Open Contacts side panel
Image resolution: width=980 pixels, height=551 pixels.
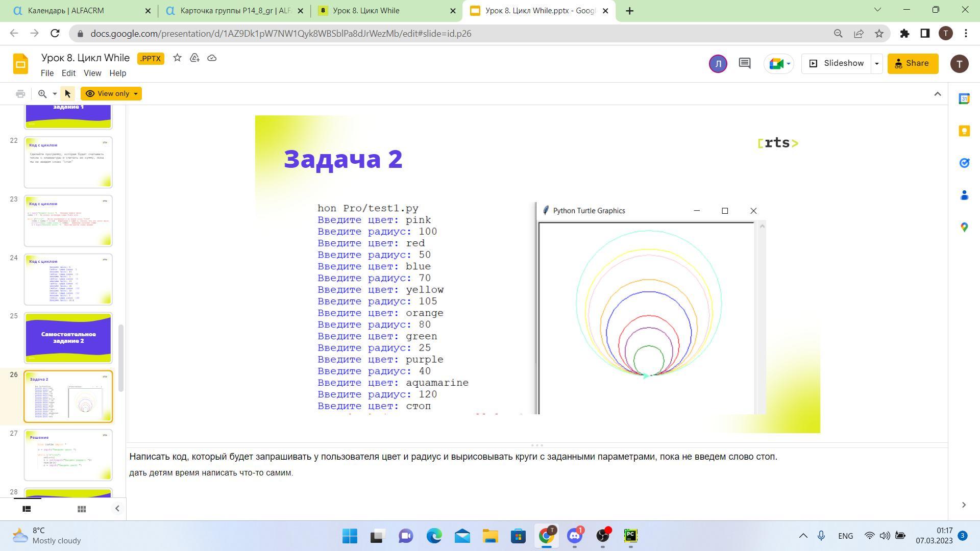[x=964, y=195]
